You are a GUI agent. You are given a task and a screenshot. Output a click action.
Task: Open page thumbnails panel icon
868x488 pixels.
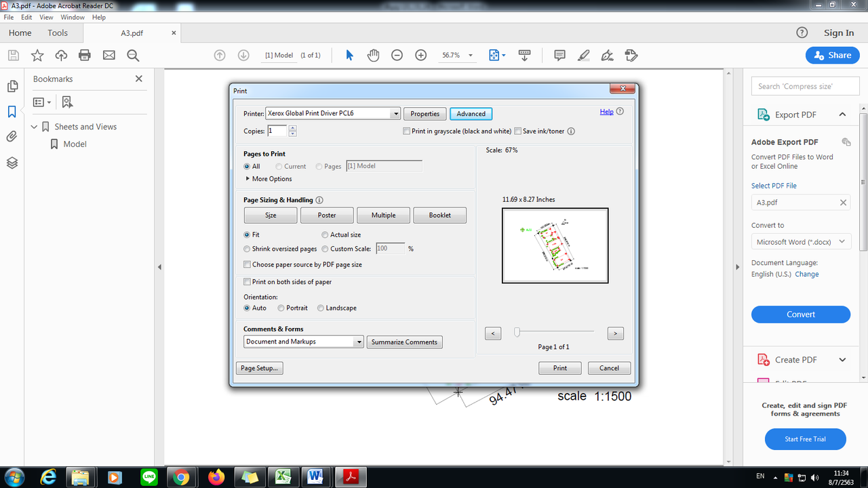pos(12,86)
